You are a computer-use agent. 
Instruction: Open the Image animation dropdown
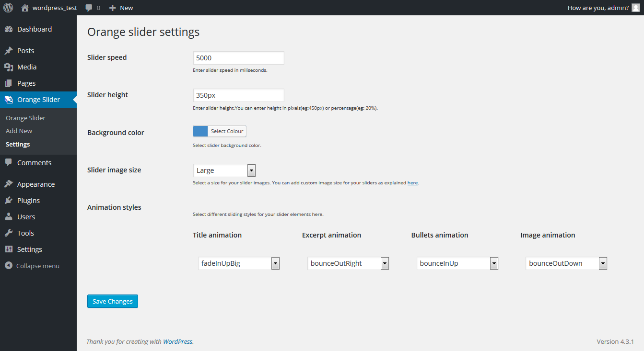[566, 263]
